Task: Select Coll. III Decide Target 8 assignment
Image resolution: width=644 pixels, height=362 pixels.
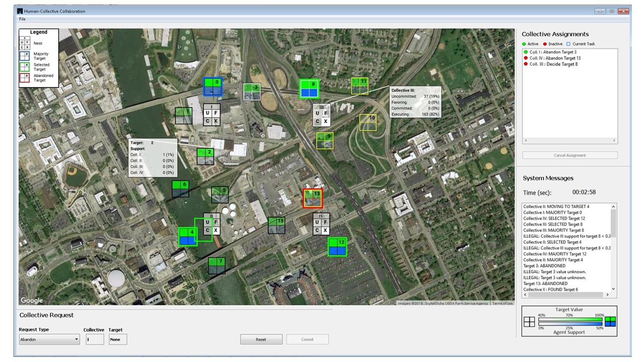Action: click(x=553, y=64)
